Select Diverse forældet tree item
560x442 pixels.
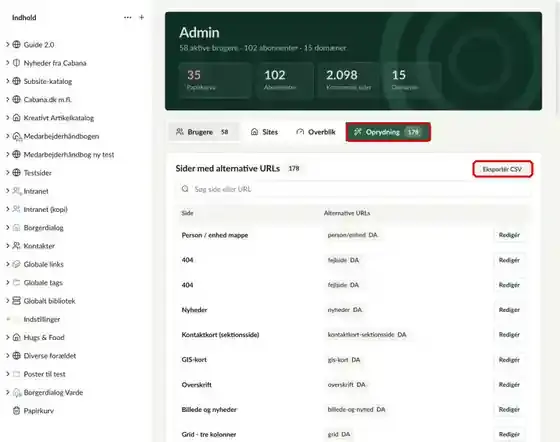tap(50, 356)
